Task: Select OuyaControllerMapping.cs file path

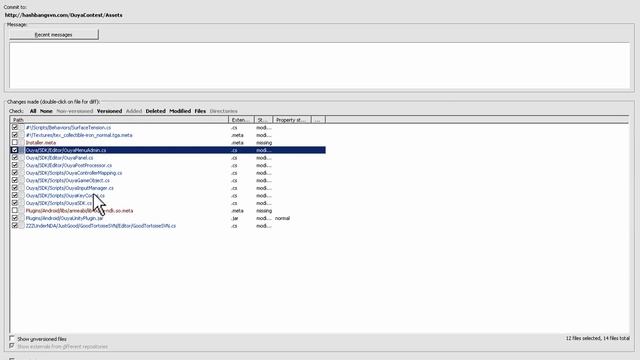Action: pyautogui.click(x=74, y=173)
